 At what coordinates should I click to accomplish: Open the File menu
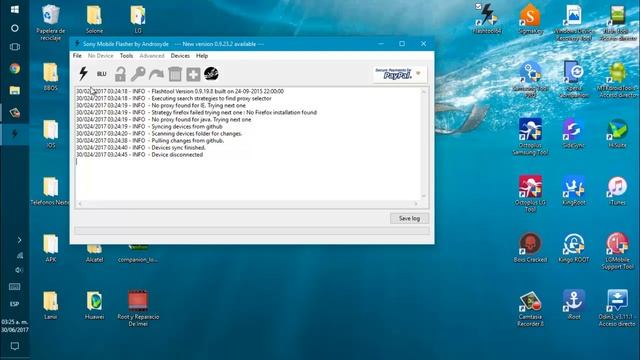point(77,56)
